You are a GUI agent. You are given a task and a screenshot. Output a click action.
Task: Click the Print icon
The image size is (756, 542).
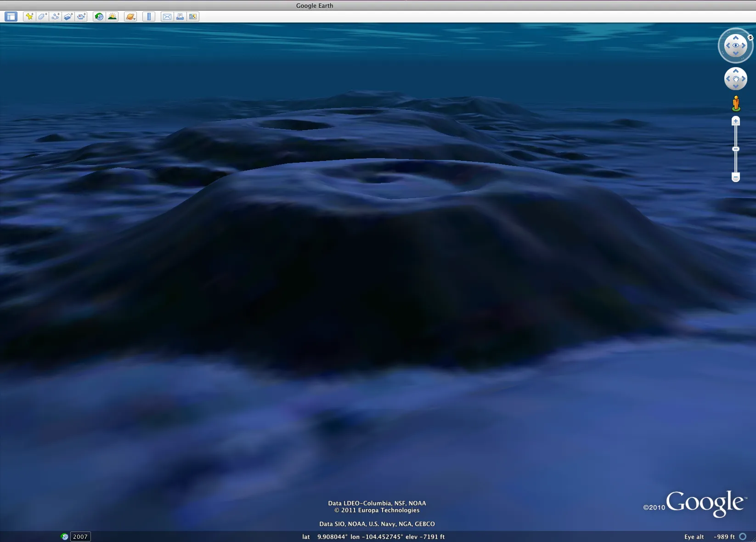[x=180, y=17]
